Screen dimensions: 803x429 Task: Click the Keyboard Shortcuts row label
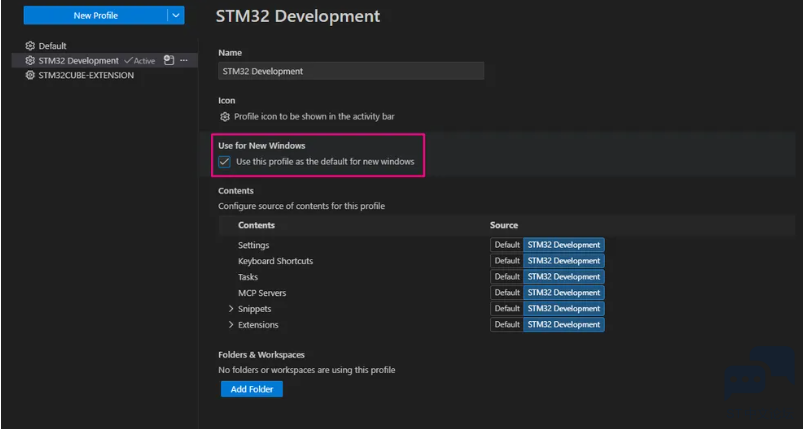(276, 261)
